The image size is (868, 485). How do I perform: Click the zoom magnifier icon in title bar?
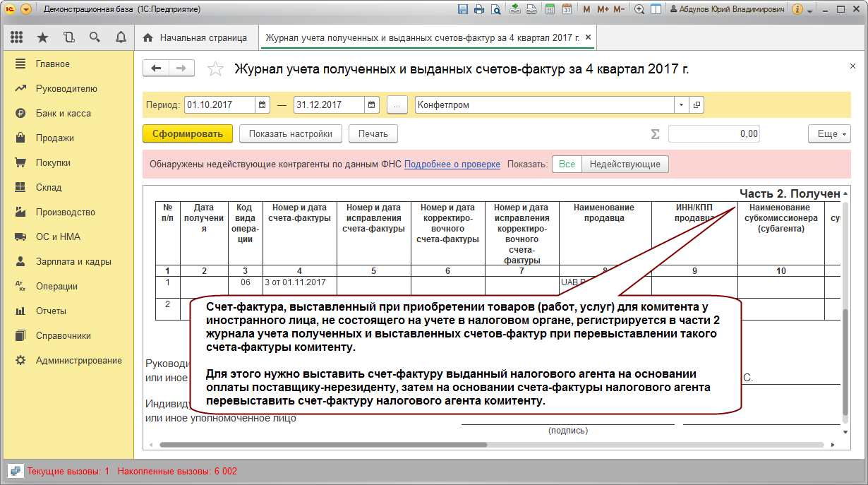click(639, 9)
